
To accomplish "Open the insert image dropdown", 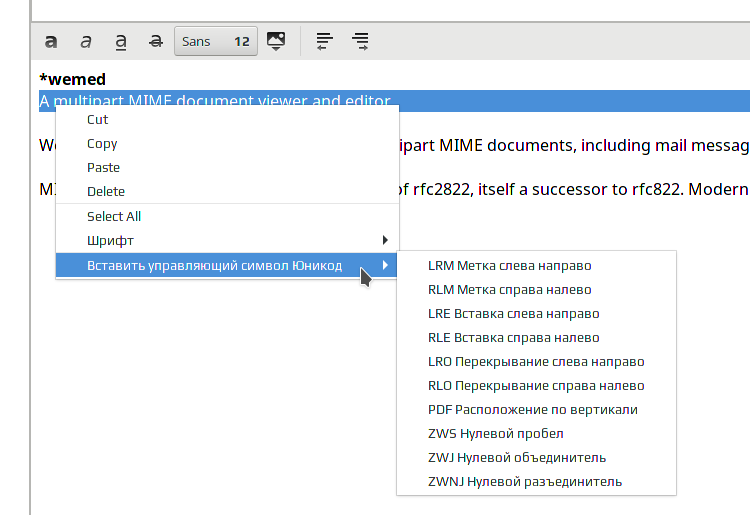I will 276,42.
